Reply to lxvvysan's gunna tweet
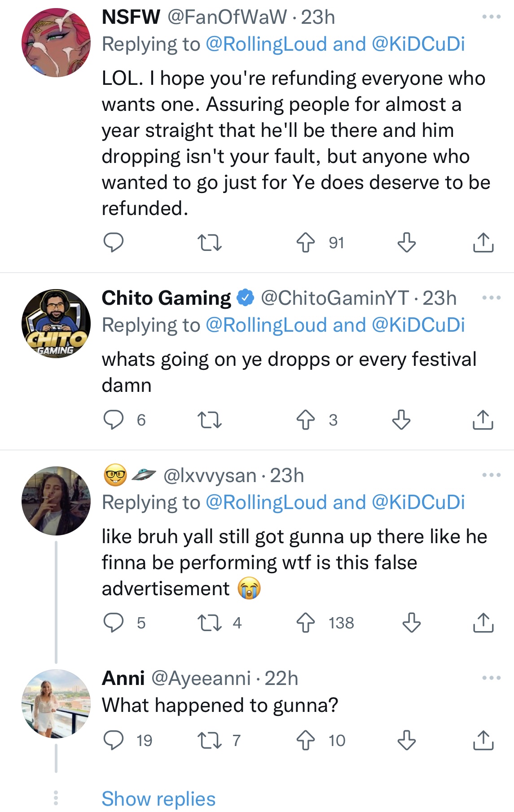The image size is (514, 812). pyautogui.click(x=114, y=623)
